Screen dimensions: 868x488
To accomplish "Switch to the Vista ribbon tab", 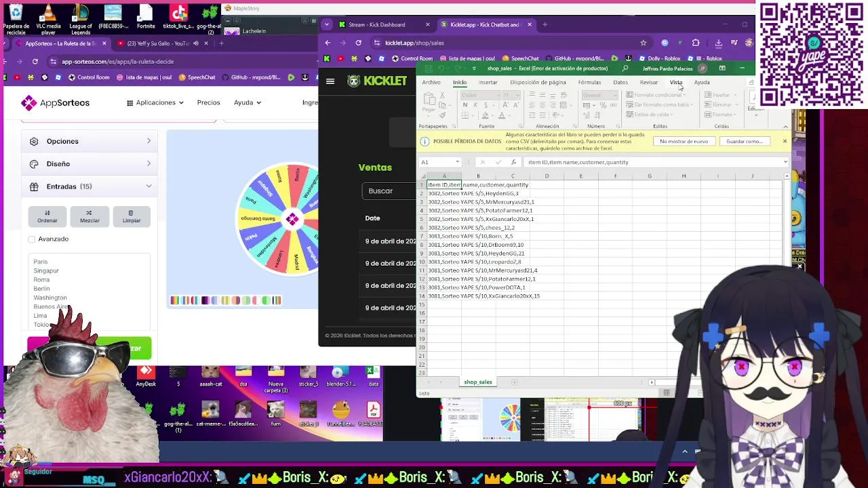I will 676,83.
